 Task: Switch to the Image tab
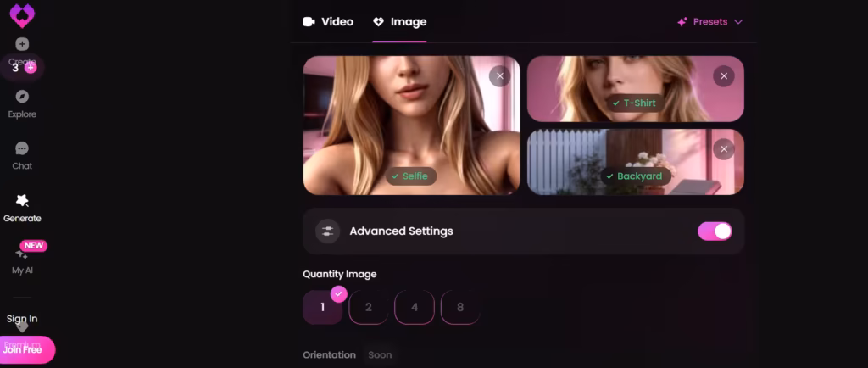pos(400,22)
